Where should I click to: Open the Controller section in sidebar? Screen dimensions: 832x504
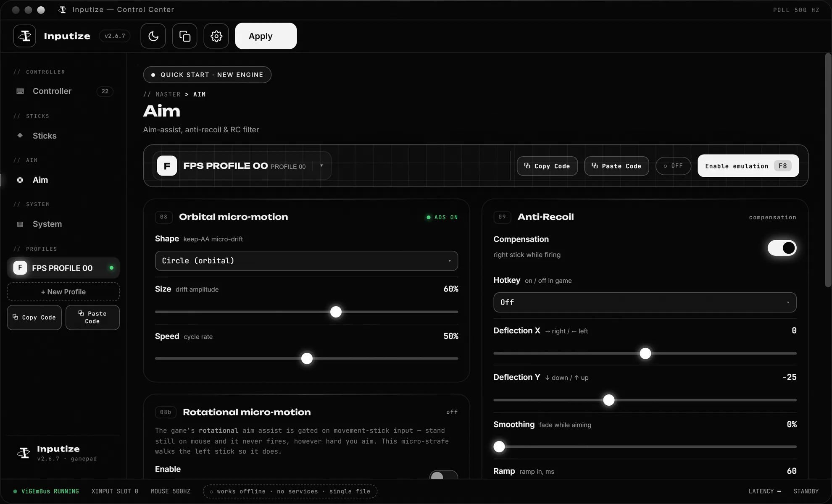63,91
